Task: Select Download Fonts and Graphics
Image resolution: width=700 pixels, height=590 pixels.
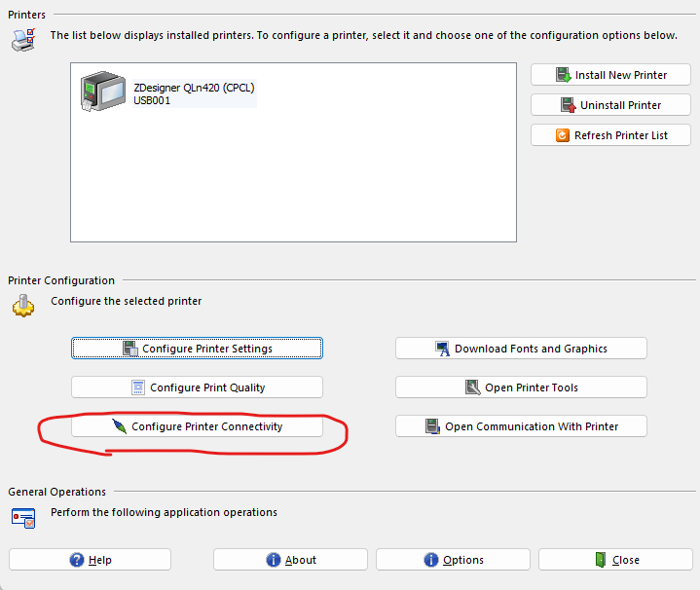Action: click(x=521, y=349)
